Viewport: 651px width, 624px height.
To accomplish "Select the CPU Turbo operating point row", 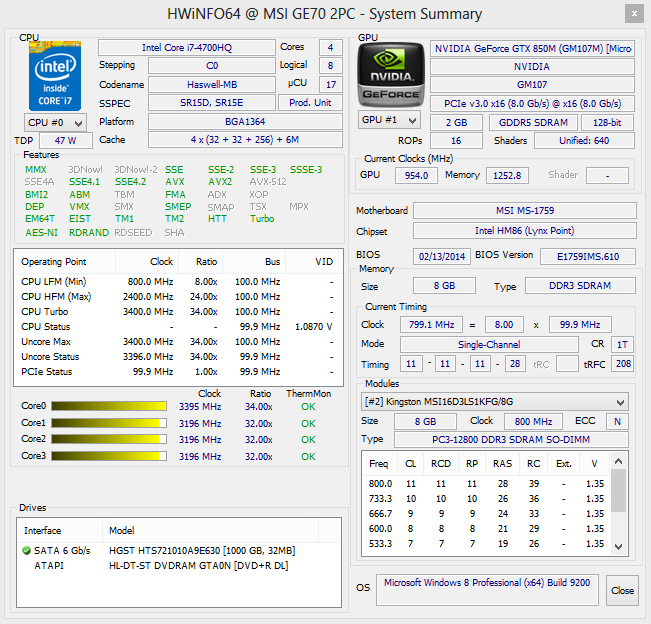I will pyautogui.click(x=179, y=311).
